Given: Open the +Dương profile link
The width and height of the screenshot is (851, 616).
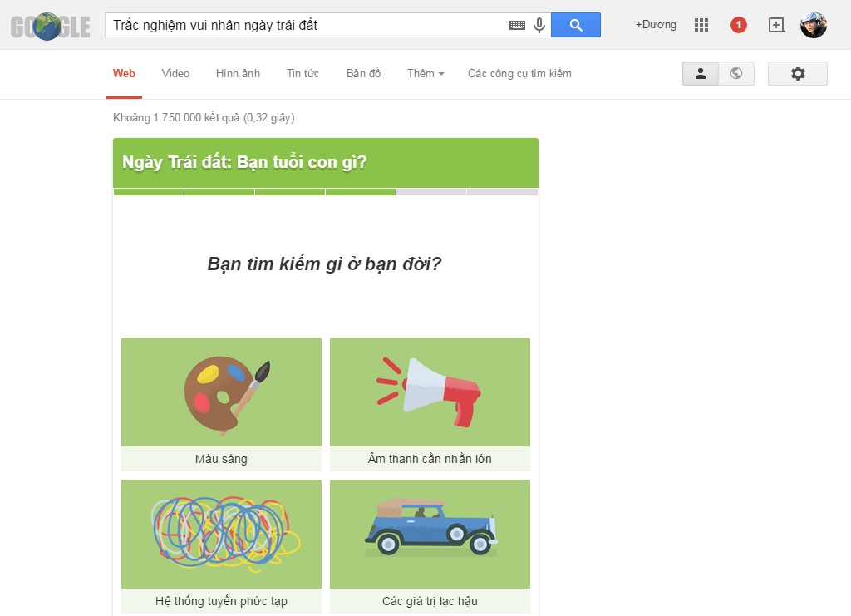Looking at the screenshot, I should pos(656,25).
